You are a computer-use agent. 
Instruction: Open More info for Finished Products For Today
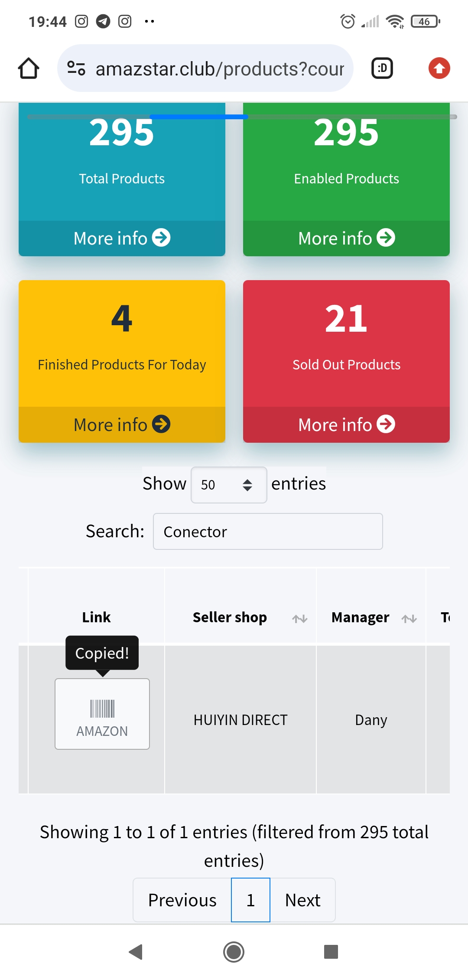point(122,425)
